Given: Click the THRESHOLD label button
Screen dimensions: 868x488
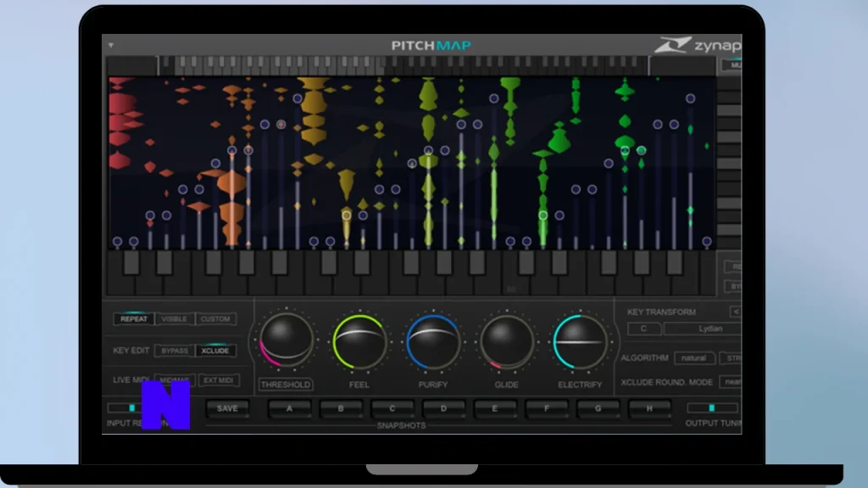Looking at the screenshot, I should tap(286, 385).
